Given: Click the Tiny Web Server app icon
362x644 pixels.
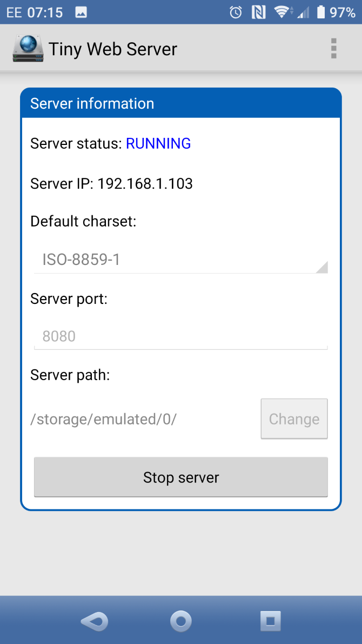Looking at the screenshot, I should pyautogui.click(x=27, y=48).
